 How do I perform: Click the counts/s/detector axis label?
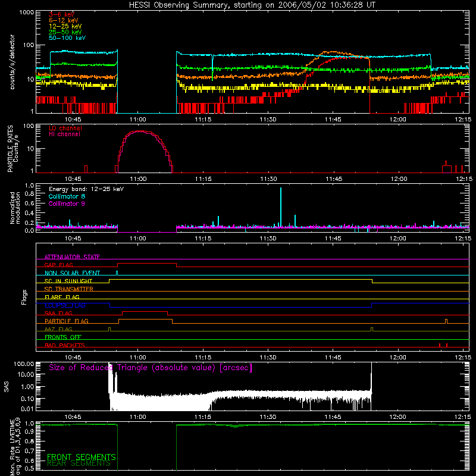12,62
